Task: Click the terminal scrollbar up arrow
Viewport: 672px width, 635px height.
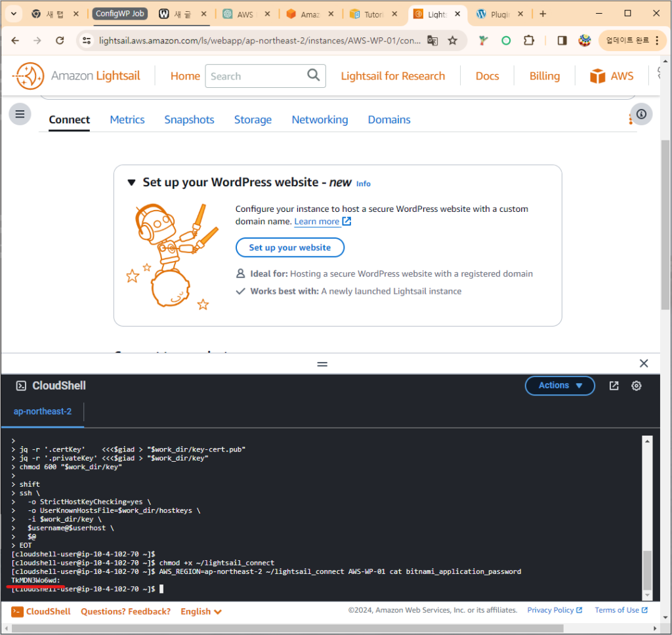Action: pos(647,441)
